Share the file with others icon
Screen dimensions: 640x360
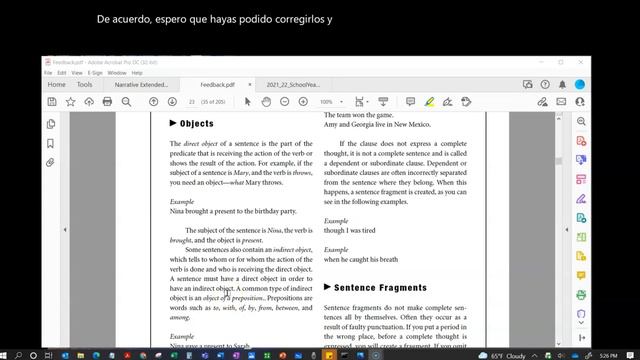pyautogui.click(x=580, y=102)
